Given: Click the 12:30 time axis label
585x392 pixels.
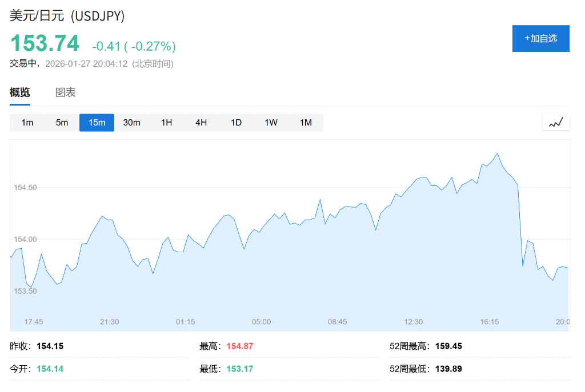Looking at the screenshot, I should coord(413,322).
